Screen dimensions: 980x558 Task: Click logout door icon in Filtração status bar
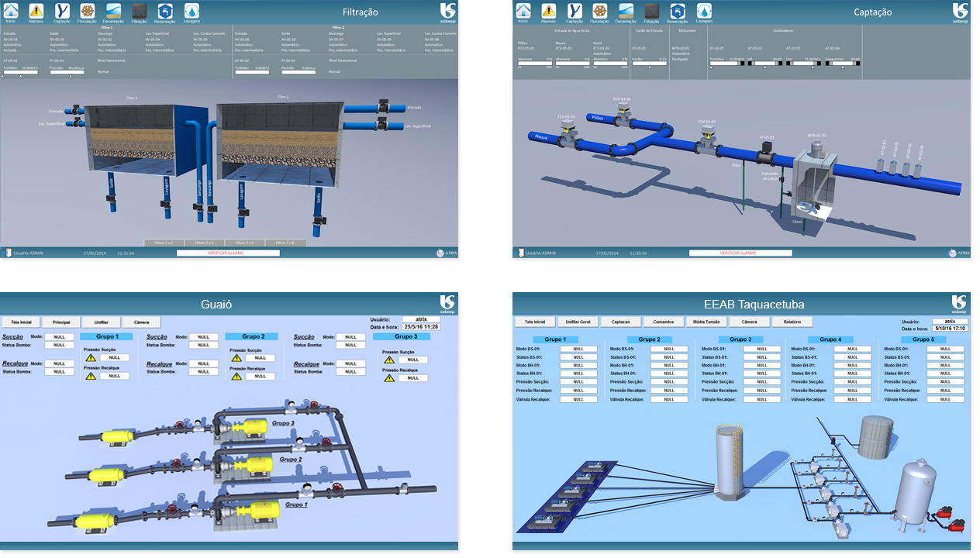[8, 253]
